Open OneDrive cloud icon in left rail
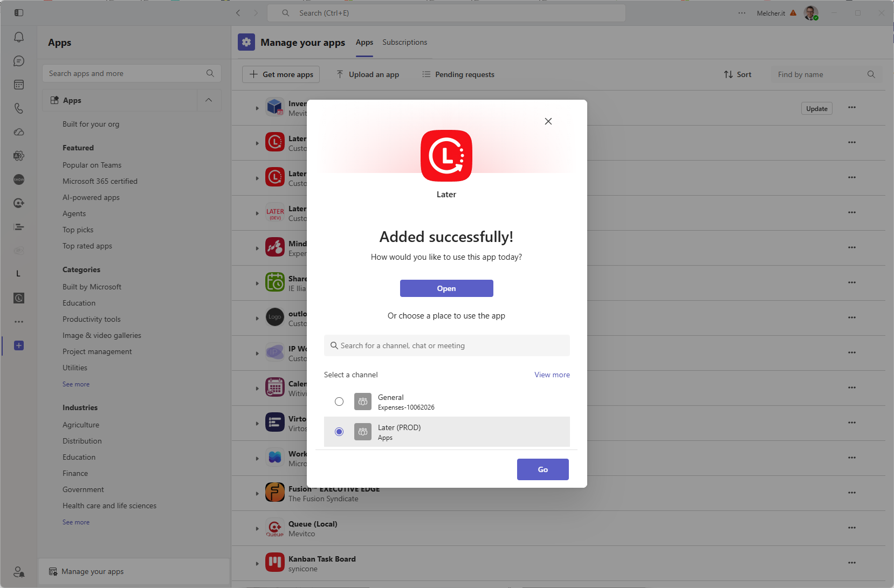Screen dimensions: 894x588 pos(19,132)
